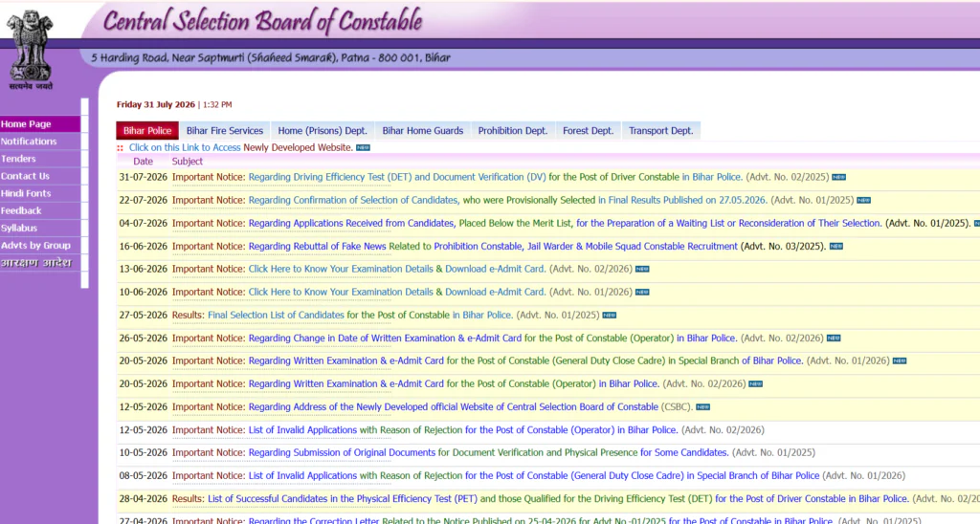Screen dimensions: 980x524
Task: Open Confirmation of Selection of Candidates notice
Action: (507, 201)
